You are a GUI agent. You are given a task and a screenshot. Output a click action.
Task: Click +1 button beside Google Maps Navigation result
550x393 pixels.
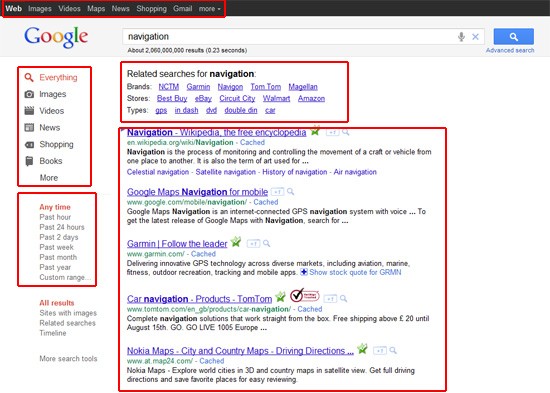(277, 192)
